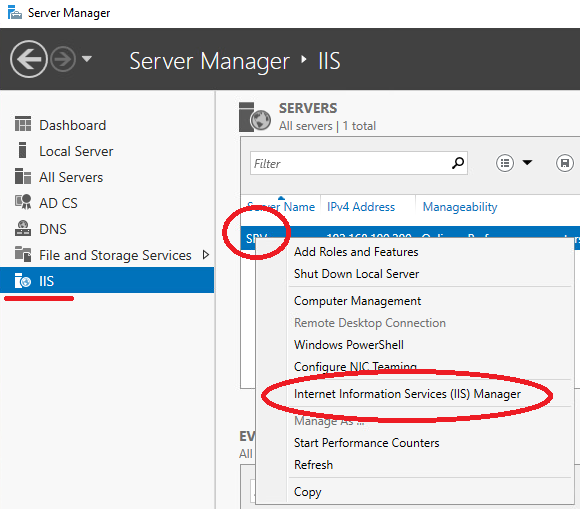Choose Add Roles and Features
The image size is (580, 509).
356,252
